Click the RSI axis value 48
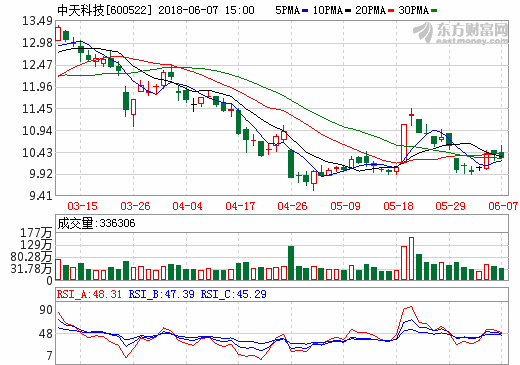Screen dimensions: 520x365 46,334
